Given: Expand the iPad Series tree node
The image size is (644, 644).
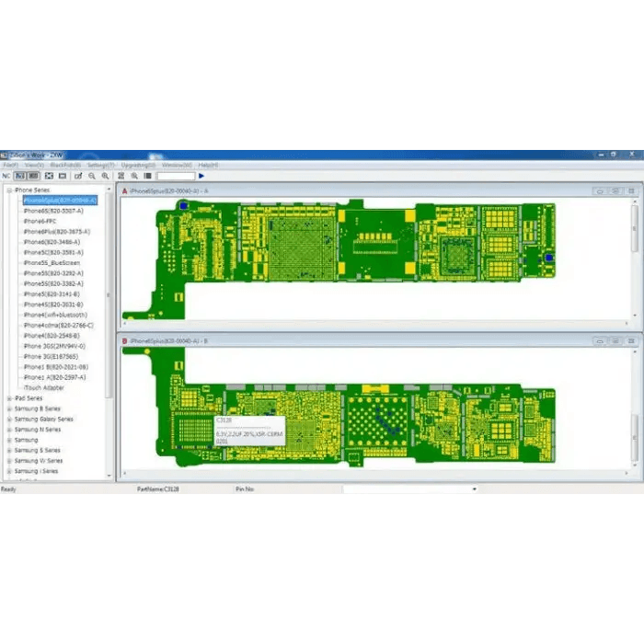Looking at the screenshot, I should tap(8, 398).
